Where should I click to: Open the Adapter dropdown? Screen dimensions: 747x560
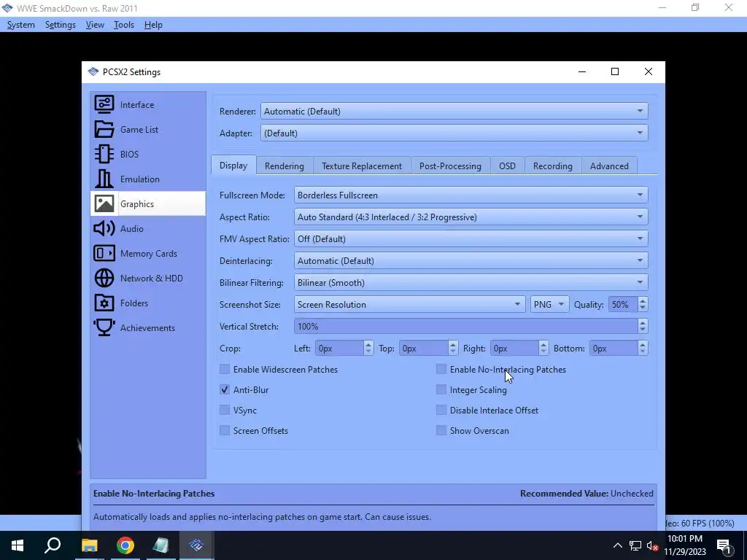[454, 133]
